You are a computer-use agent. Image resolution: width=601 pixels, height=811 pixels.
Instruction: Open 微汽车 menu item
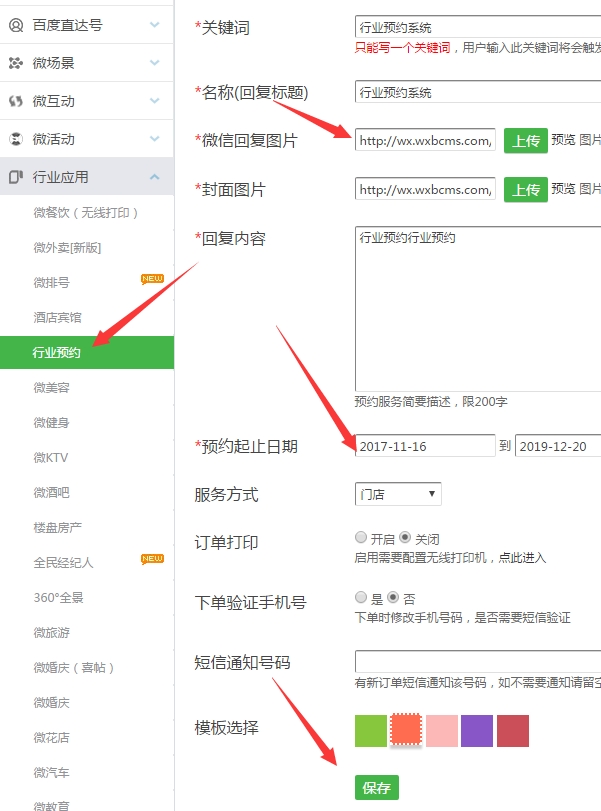pos(51,773)
